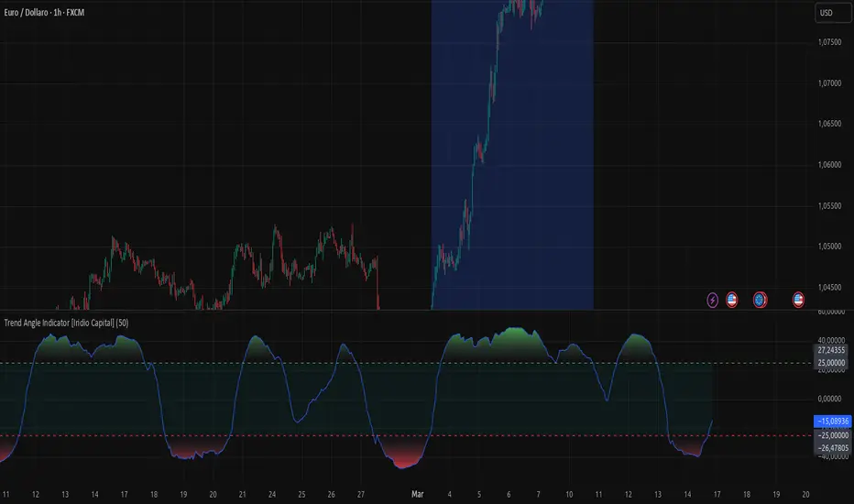Viewport: 854px width, 504px height.
Task: Click the 27,24355 indicator axis label
Action: pos(832,350)
